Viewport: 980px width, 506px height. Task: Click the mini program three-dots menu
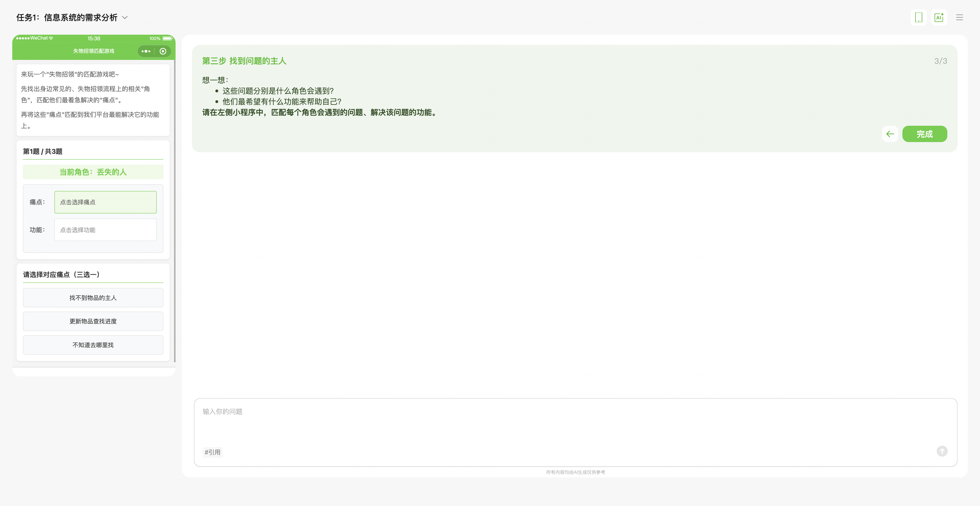[146, 51]
